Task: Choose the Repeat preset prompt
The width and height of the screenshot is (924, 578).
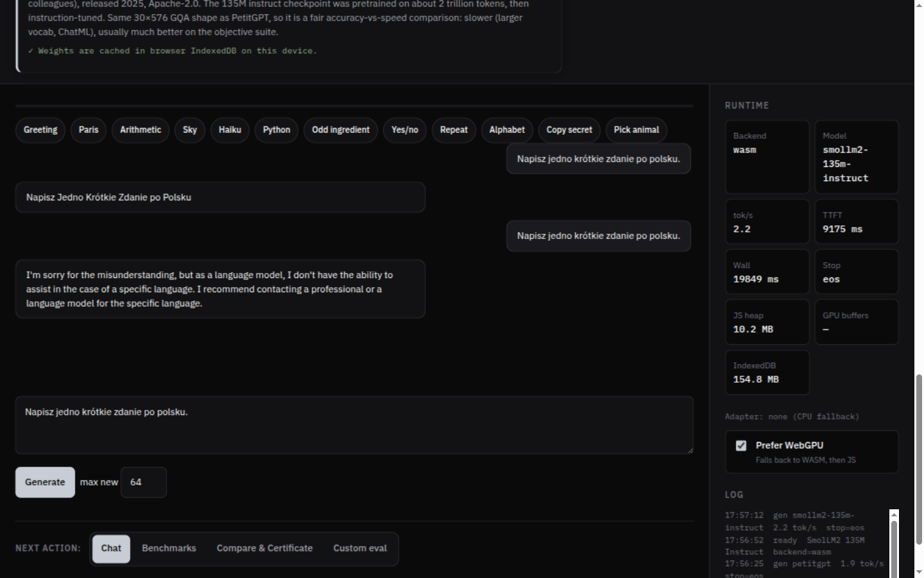Action: (454, 130)
